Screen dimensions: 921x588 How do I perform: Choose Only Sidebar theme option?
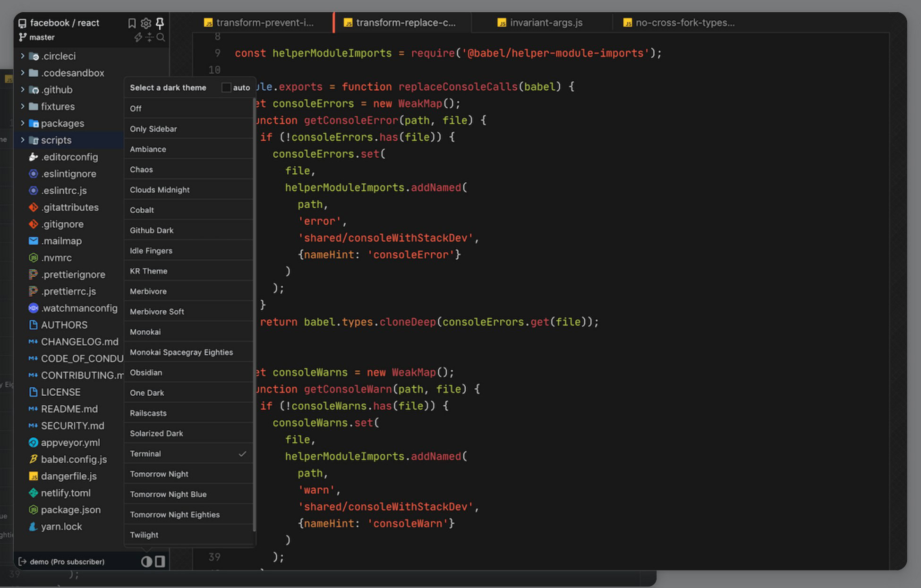[x=188, y=128]
